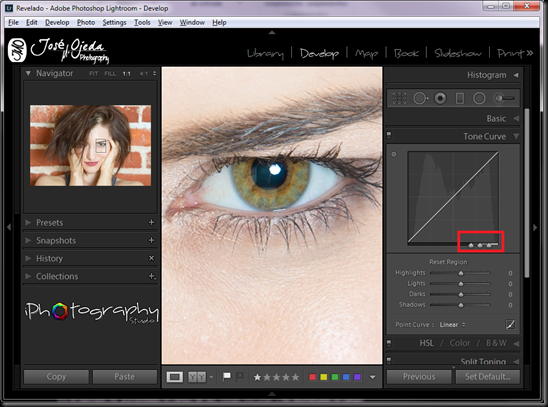The height and width of the screenshot is (407, 548).
Task: Hide the right panel group arrow
Action: click(535, 227)
